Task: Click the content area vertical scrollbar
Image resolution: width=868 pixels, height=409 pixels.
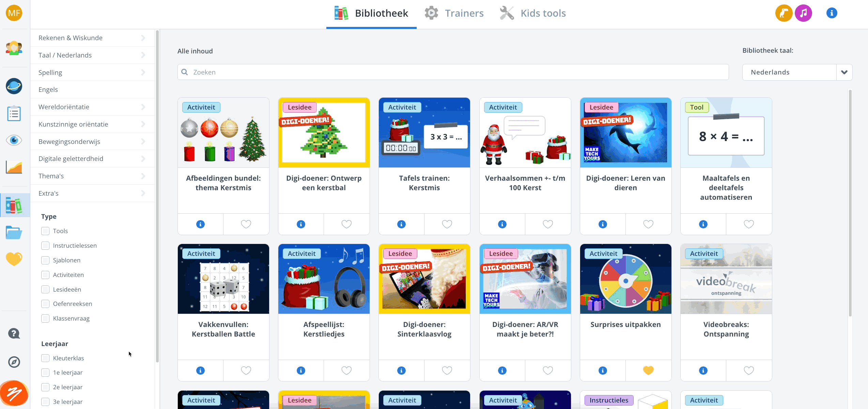Action: click(850, 203)
